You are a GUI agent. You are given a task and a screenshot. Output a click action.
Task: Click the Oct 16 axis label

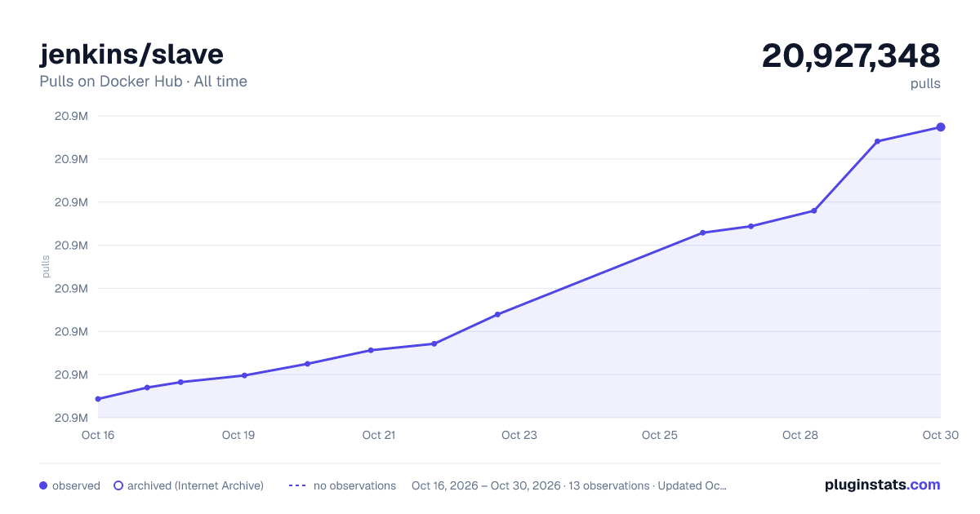pyautogui.click(x=98, y=435)
